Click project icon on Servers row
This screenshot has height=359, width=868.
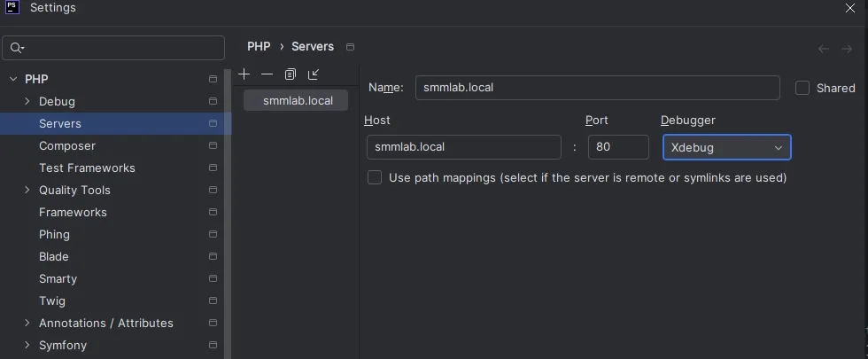(x=213, y=123)
